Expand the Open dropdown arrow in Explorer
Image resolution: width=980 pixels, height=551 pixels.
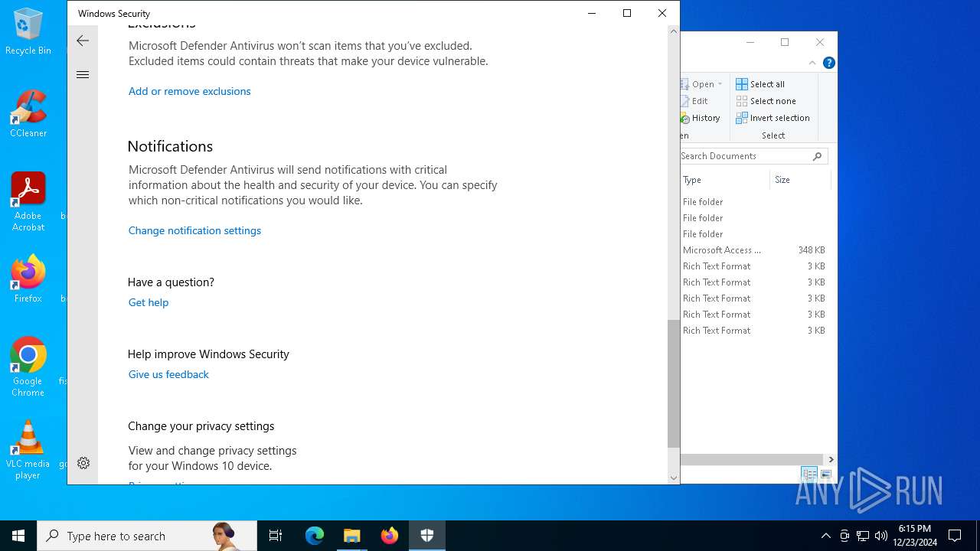[x=720, y=84]
